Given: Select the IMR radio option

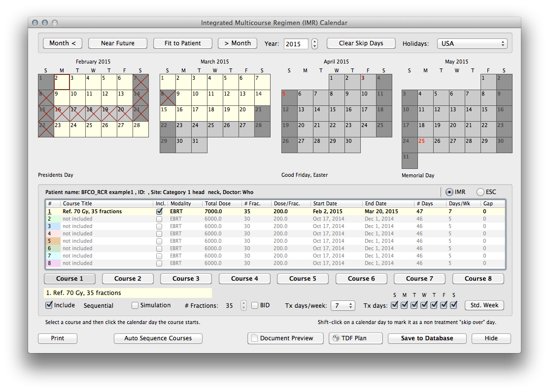Looking at the screenshot, I should pyautogui.click(x=448, y=192).
